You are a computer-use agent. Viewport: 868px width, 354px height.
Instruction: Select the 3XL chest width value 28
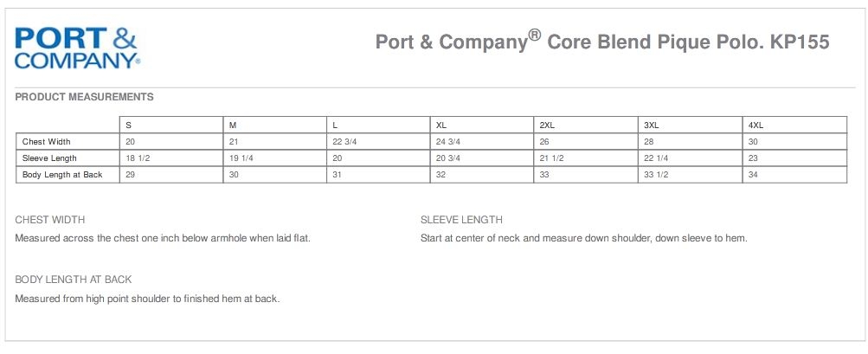[649, 142]
